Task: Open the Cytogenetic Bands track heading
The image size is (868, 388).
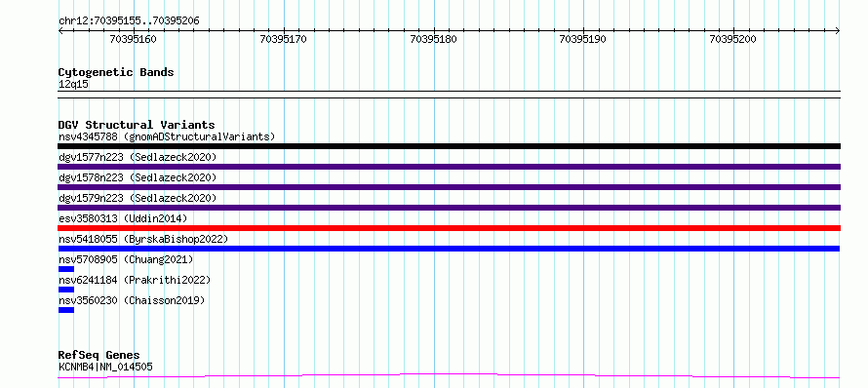Action: coord(116,72)
